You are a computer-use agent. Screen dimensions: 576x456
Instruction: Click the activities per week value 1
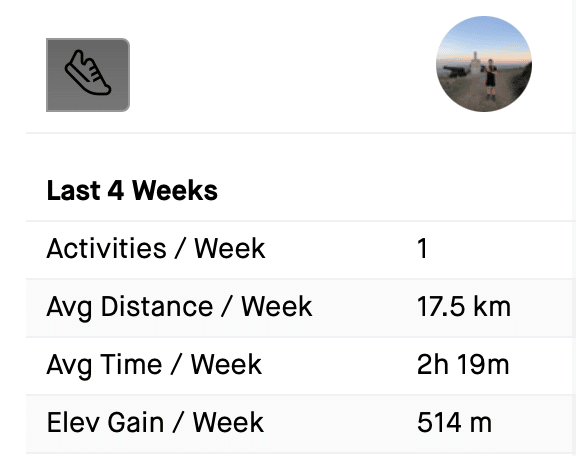pyautogui.click(x=422, y=249)
